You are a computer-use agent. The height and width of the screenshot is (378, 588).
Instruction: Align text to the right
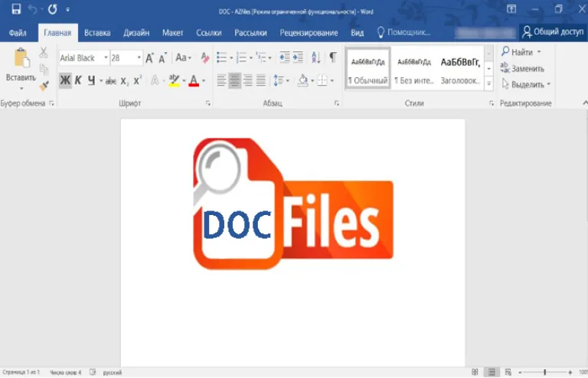248,80
